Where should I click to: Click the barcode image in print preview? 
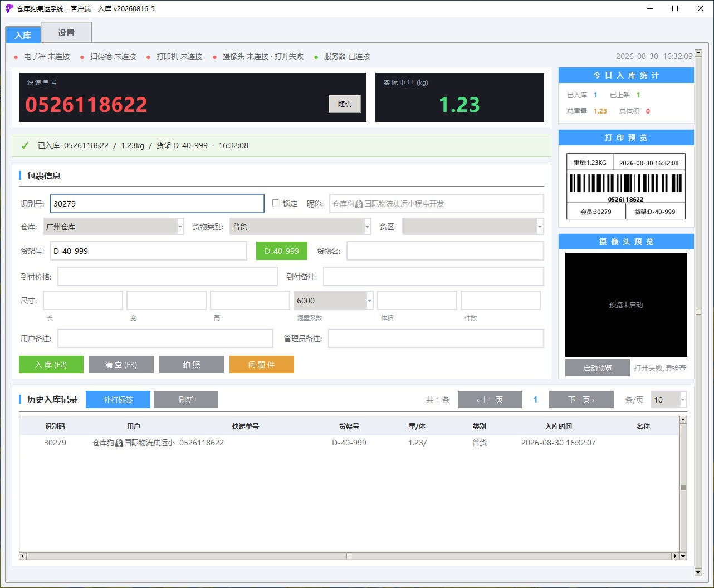point(626,183)
